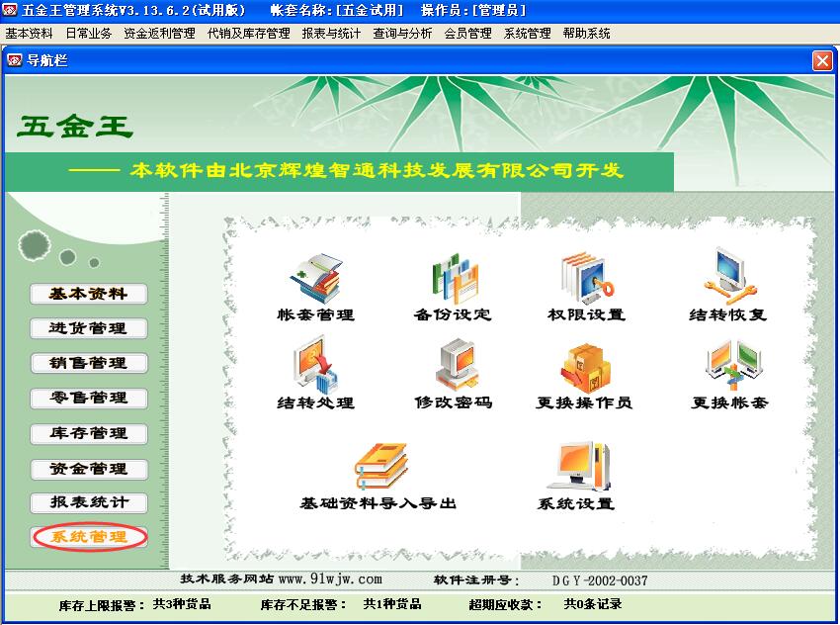This screenshot has height=625, width=840.
Task: Click the 系统设置 label text
Action: pos(576,503)
